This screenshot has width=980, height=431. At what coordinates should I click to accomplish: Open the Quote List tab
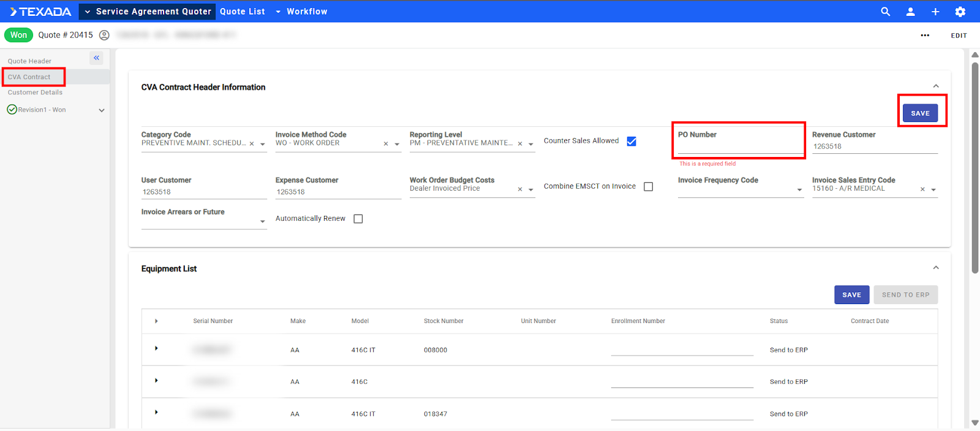coord(243,12)
